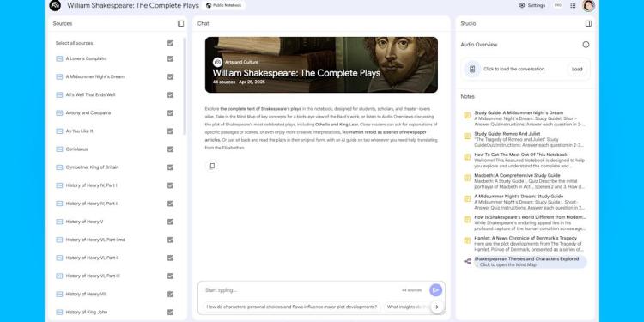644x322 pixels.
Task: Click the Shakespeare banner image
Action: point(321,65)
